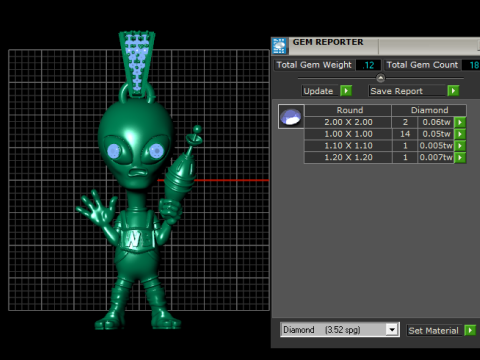The height and width of the screenshot is (360, 480).
Task: Select the gem-set bail above alien's head
Action: [x=137, y=63]
